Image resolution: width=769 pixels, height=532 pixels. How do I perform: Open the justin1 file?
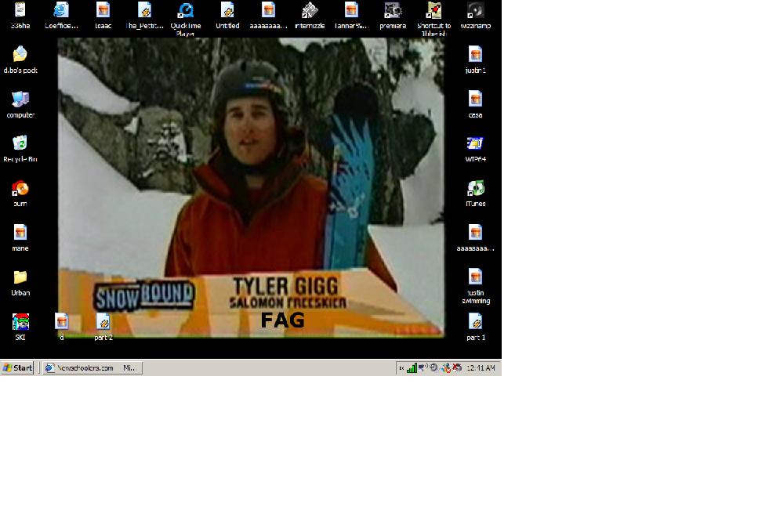pos(475,56)
